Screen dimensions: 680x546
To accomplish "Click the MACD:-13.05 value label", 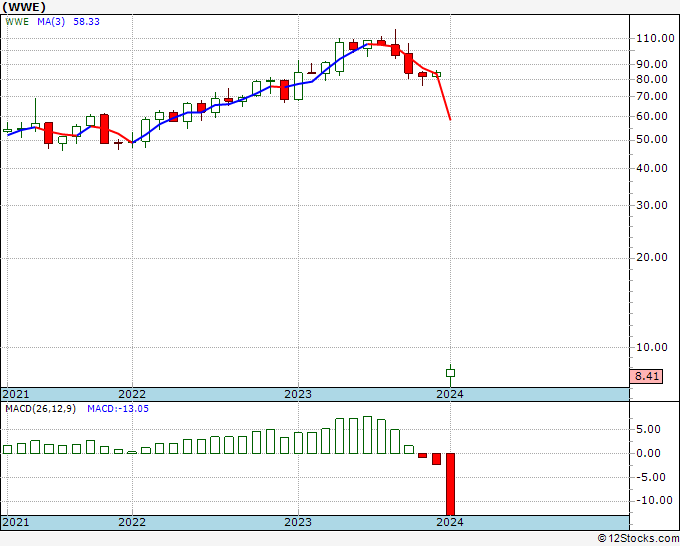I will tap(118, 409).
